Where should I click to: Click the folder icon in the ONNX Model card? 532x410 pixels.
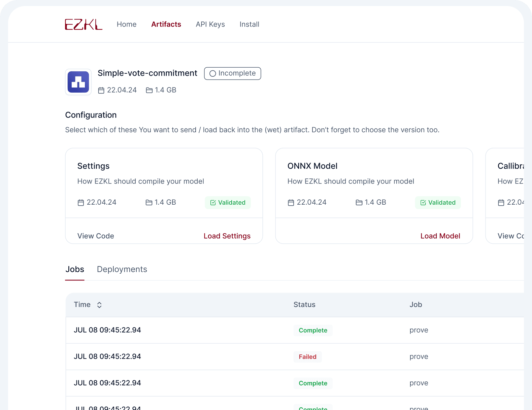point(359,203)
